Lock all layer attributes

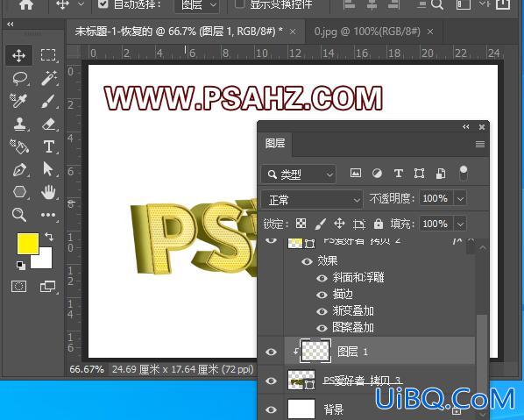click(379, 224)
